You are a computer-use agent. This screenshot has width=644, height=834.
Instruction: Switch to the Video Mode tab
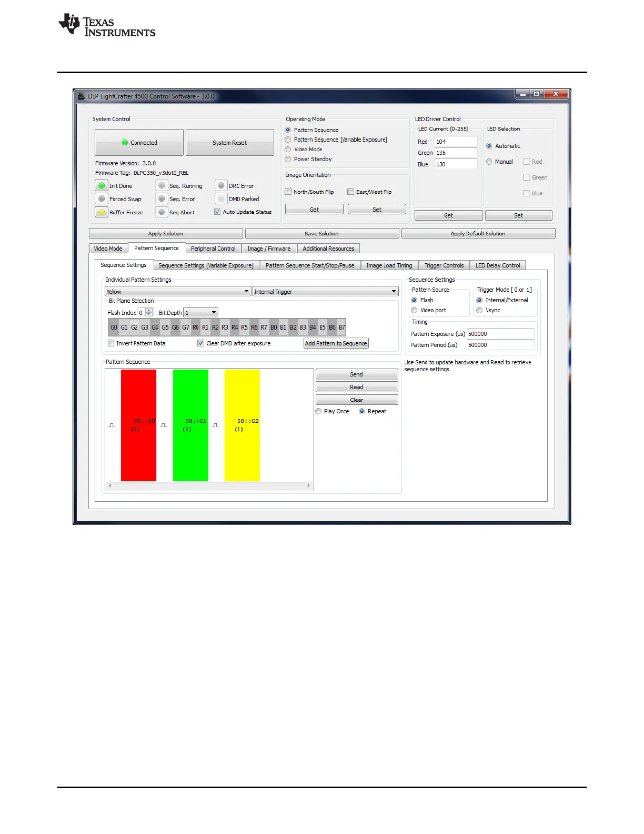(x=108, y=249)
